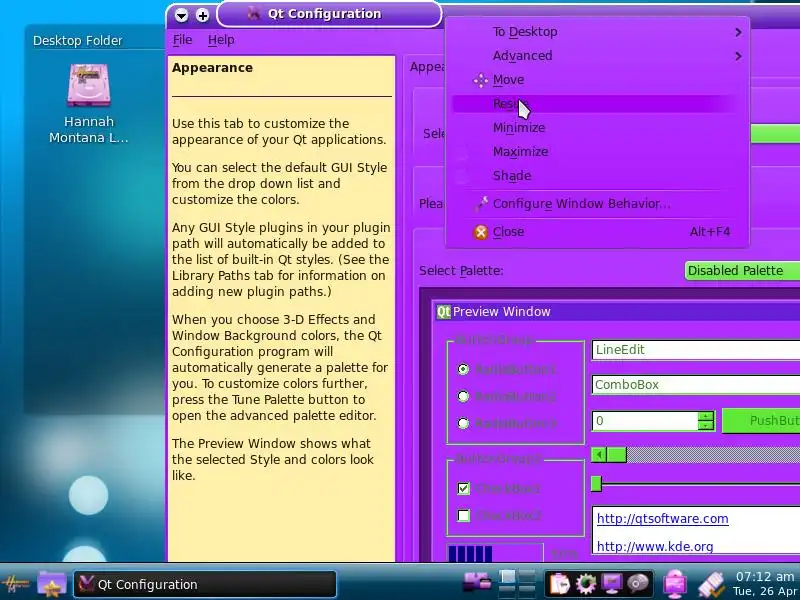Click the Qt logo in the Preview Window title

pyautogui.click(x=443, y=312)
